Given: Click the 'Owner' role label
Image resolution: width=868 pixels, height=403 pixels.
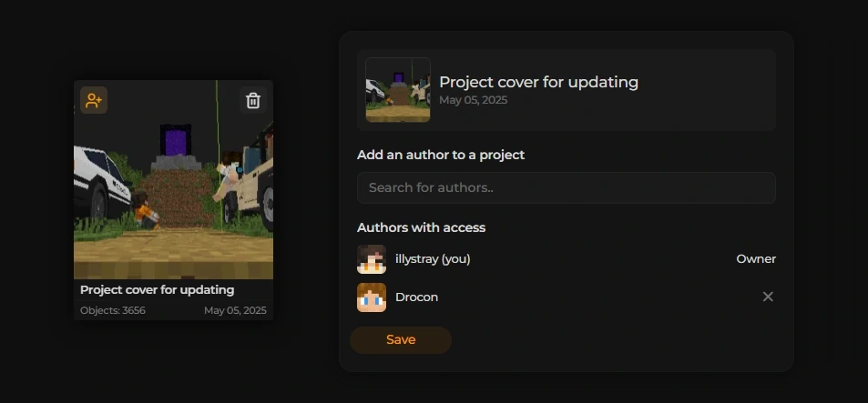Looking at the screenshot, I should coord(756,258).
